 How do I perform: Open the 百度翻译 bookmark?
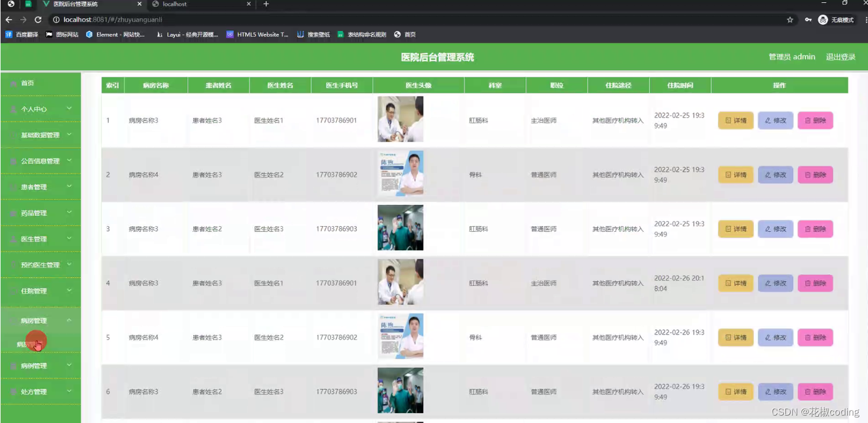pyautogui.click(x=22, y=34)
